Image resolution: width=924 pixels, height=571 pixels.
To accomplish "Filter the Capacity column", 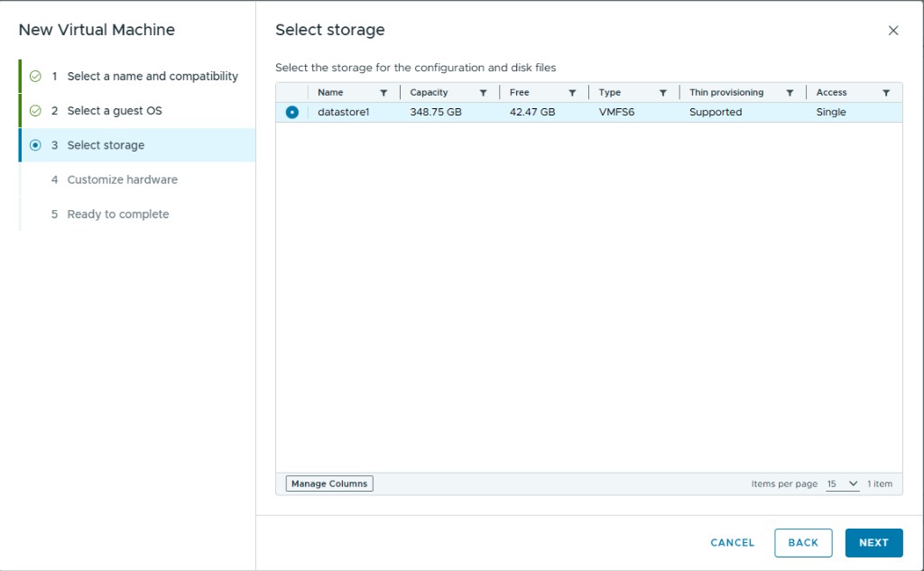I will 484,93.
